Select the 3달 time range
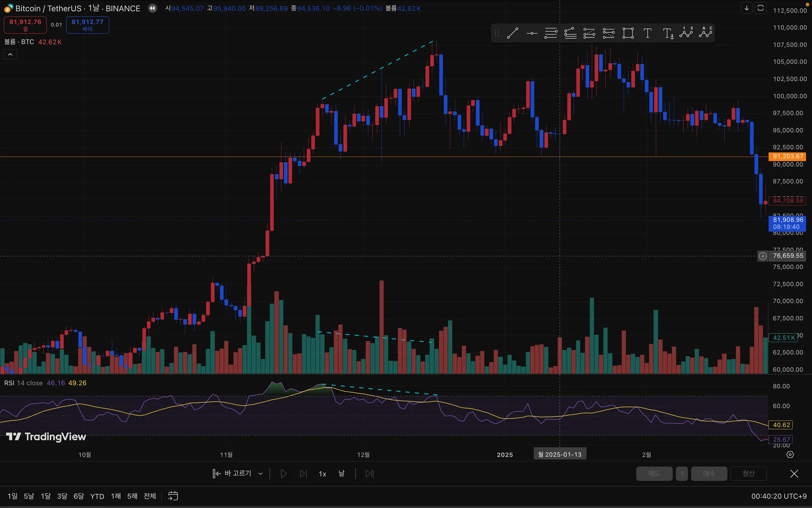This screenshot has width=812, height=508. click(x=62, y=496)
